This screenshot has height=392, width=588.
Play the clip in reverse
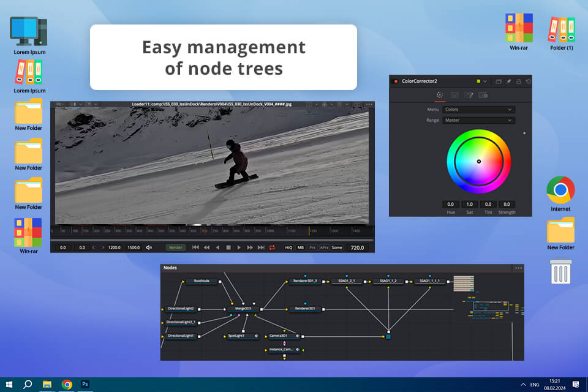[217, 247]
